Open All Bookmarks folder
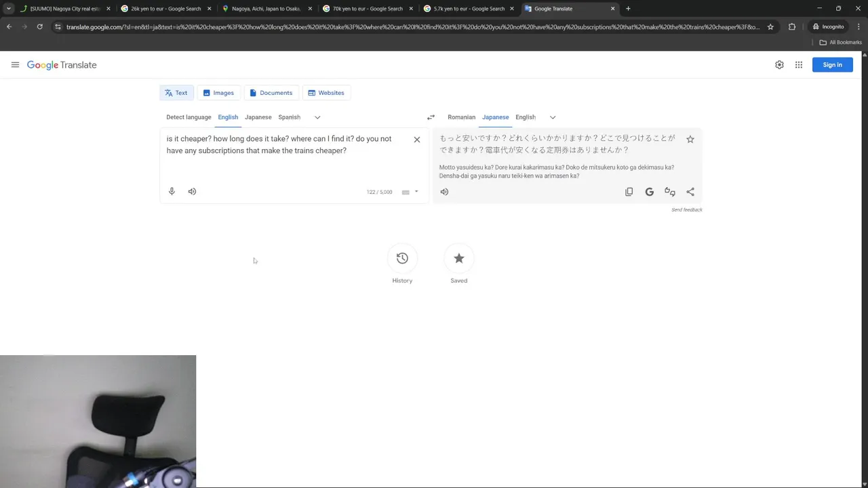Viewport: 868px width, 488px height. [840, 43]
